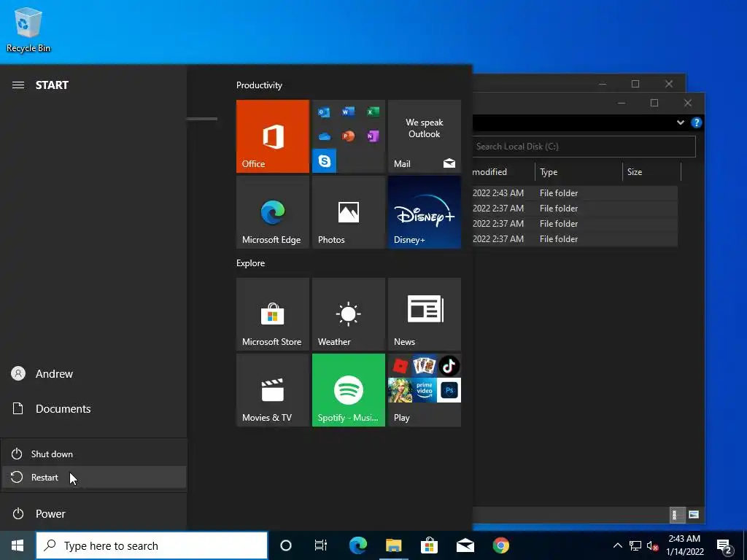This screenshot has height=560, width=747.
Task: Launch the Microsoft Edge tile
Action: tap(273, 212)
